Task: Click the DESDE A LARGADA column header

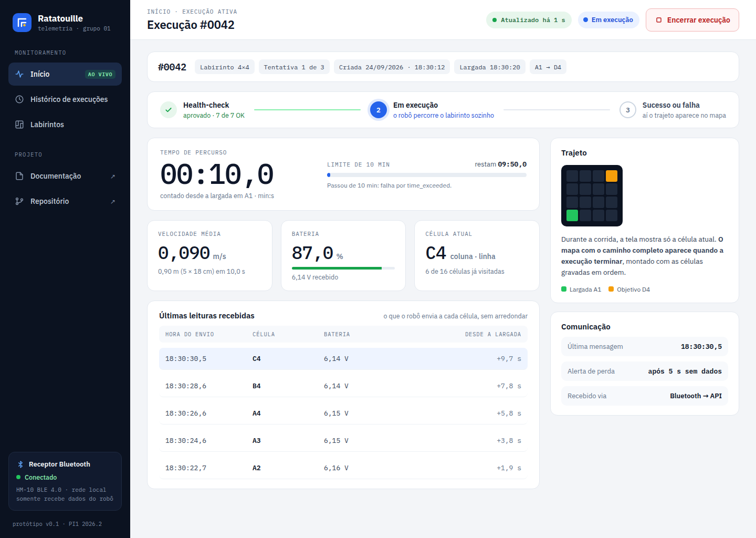Action: point(493,334)
